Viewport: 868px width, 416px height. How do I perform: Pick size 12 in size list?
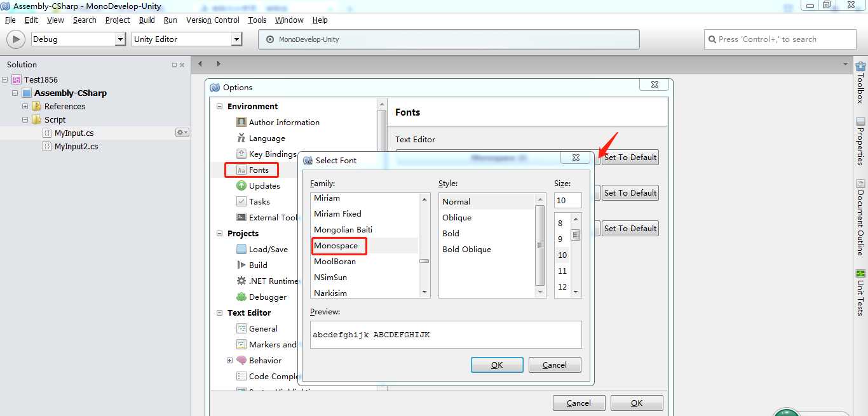click(562, 286)
